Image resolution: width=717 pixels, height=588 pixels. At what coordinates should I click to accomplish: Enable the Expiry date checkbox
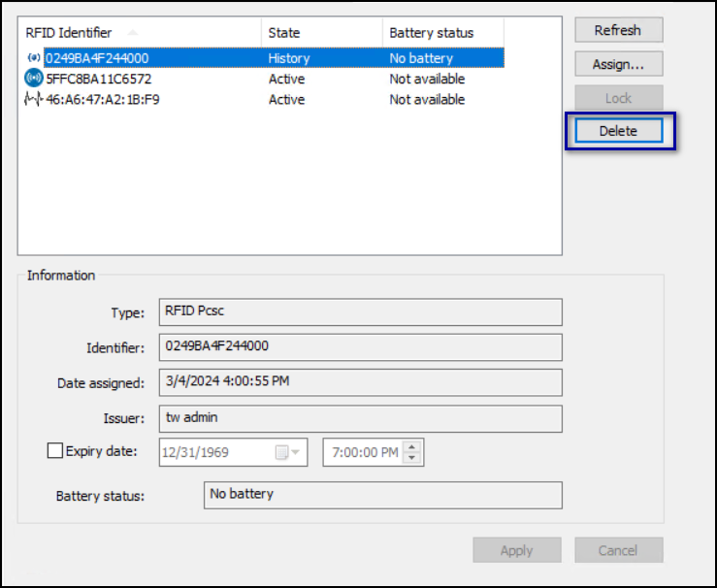tap(55, 451)
